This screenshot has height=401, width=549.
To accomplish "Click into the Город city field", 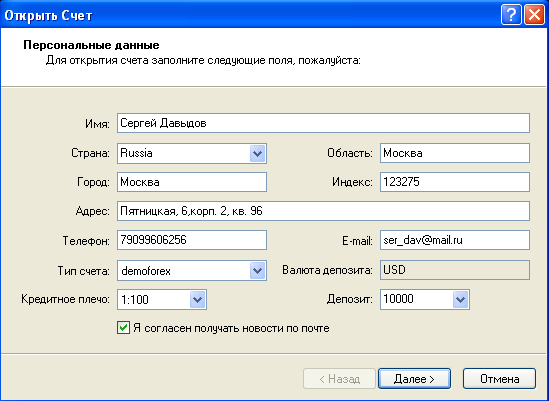I will coord(192,182).
